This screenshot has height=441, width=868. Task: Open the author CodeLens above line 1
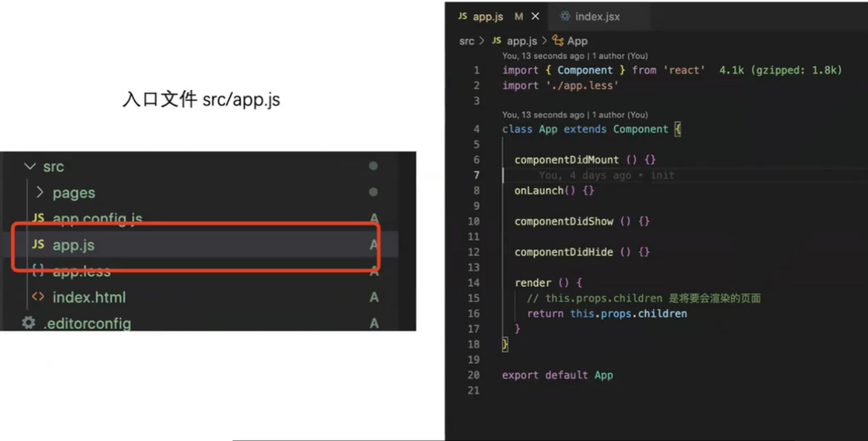point(575,56)
